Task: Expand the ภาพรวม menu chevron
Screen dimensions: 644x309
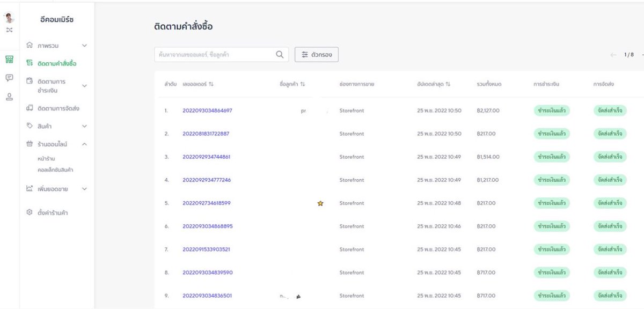Action: 84,46
